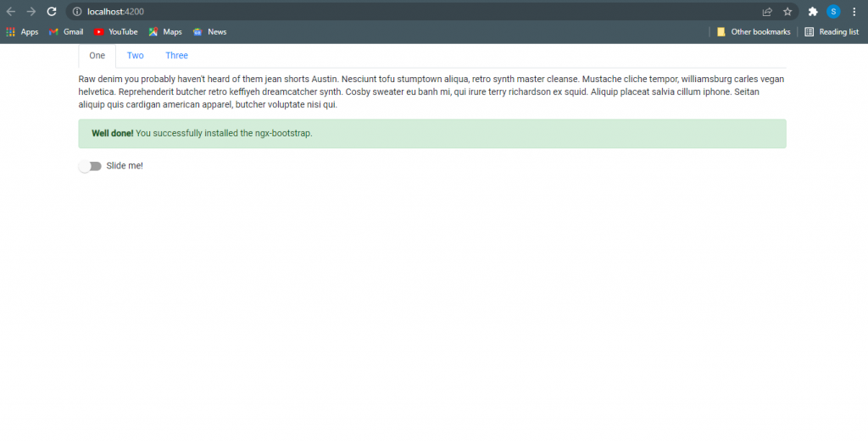
Task: Open the Reading list panel
Action: pos(832,32)
